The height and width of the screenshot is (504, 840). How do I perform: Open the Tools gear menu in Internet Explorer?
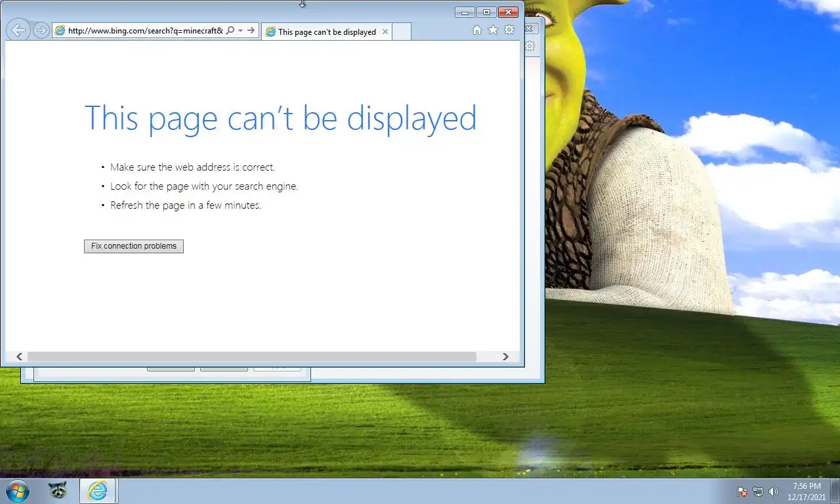click(x=509, y=30)
